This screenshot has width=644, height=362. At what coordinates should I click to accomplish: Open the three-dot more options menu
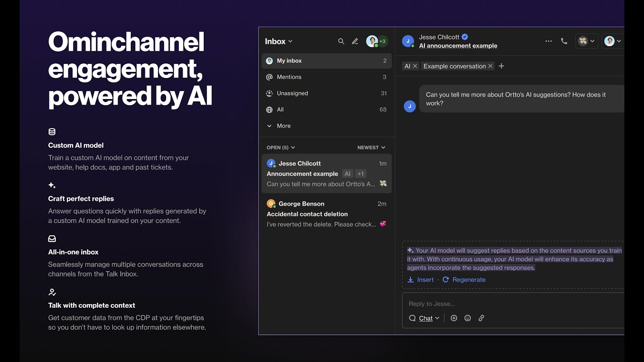548,41
